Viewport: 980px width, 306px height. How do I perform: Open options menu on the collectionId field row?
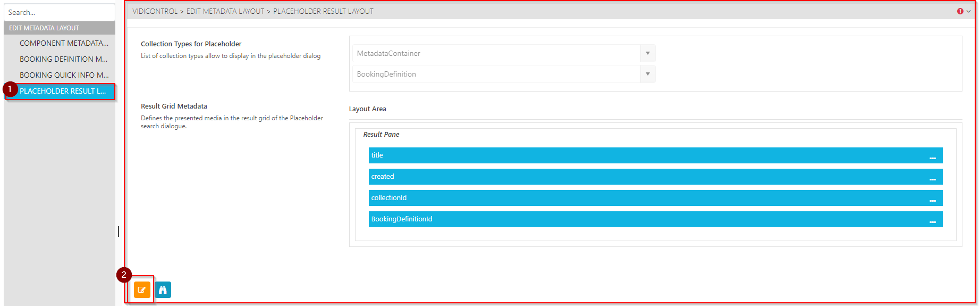pos(932,199)
